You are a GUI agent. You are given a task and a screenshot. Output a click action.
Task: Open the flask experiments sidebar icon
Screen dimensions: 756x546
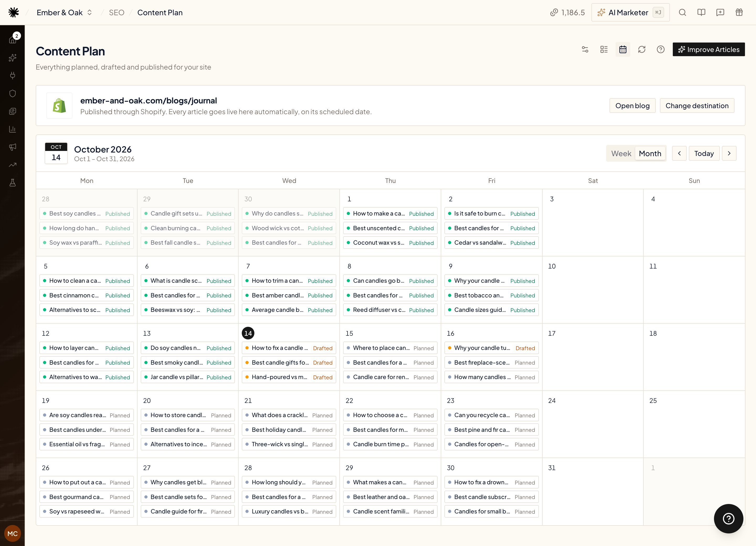[x=13, y=183]
